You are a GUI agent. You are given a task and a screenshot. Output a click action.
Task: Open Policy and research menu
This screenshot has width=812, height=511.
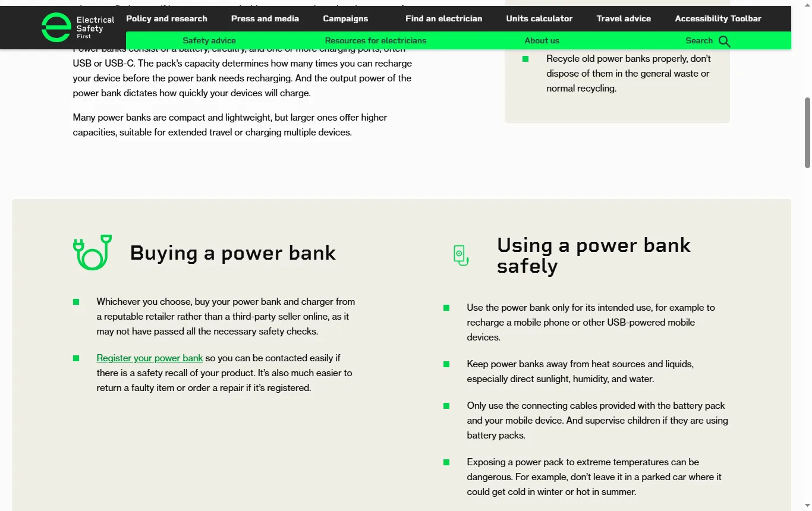(x=166, y=18)
